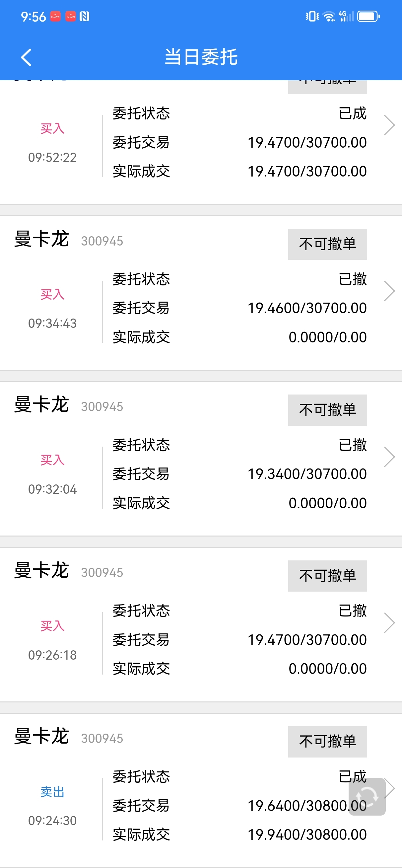
Task: Select the 当日委托 page title
Action: (x=201, y=57)
